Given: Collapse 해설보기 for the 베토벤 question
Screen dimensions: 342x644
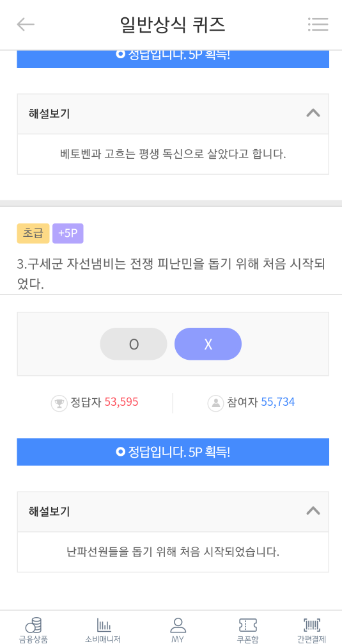Looking at the screenshot, I should coord(313,113).
